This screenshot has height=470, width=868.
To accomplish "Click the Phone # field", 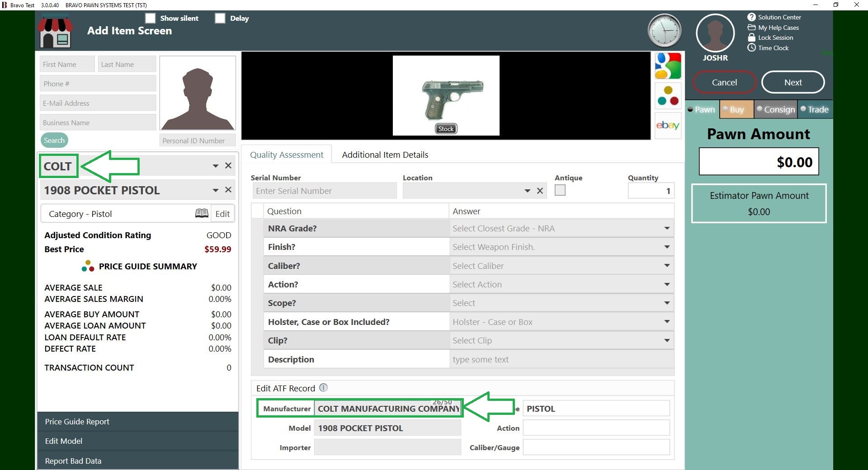I will (98, 84).
